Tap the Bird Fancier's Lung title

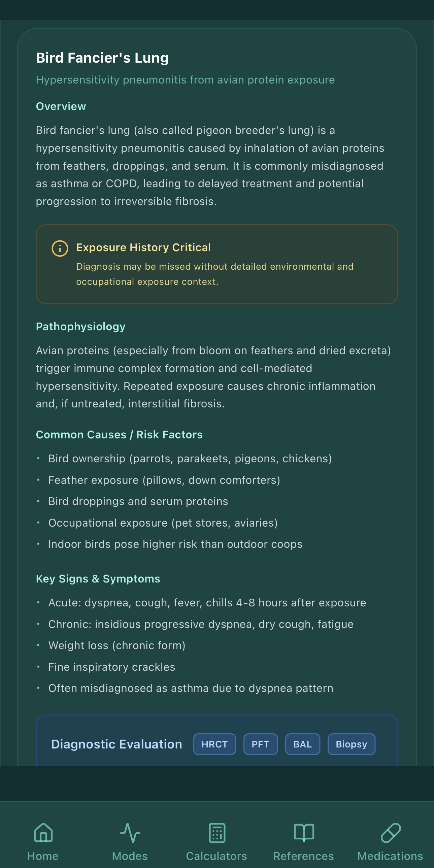102,57
